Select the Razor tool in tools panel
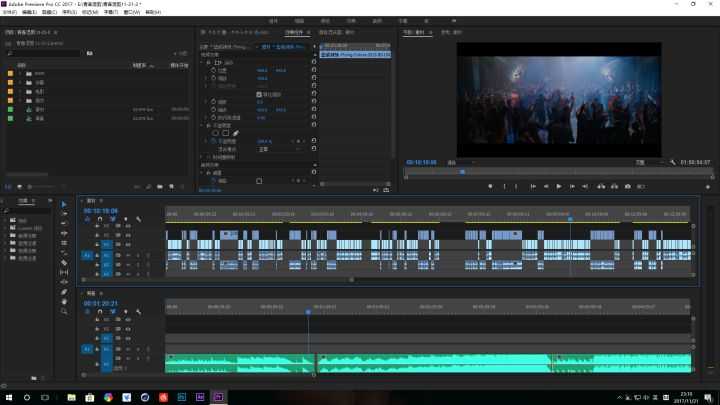The height and width of the screenshot is (405, 720). (64, 262)
